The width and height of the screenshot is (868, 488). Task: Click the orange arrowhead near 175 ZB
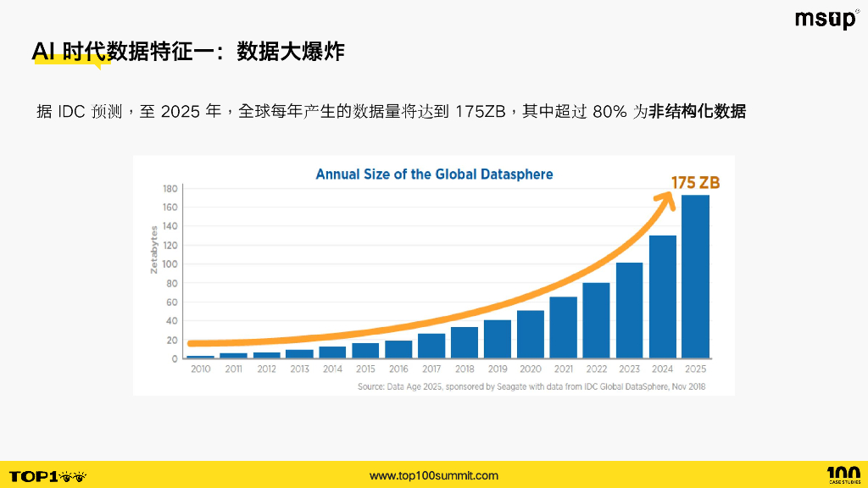pos(667,198)
